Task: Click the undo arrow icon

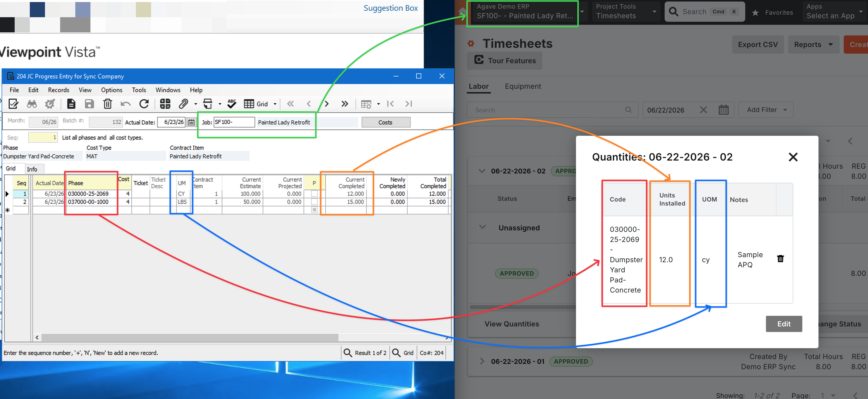Action: click(126, 104)
